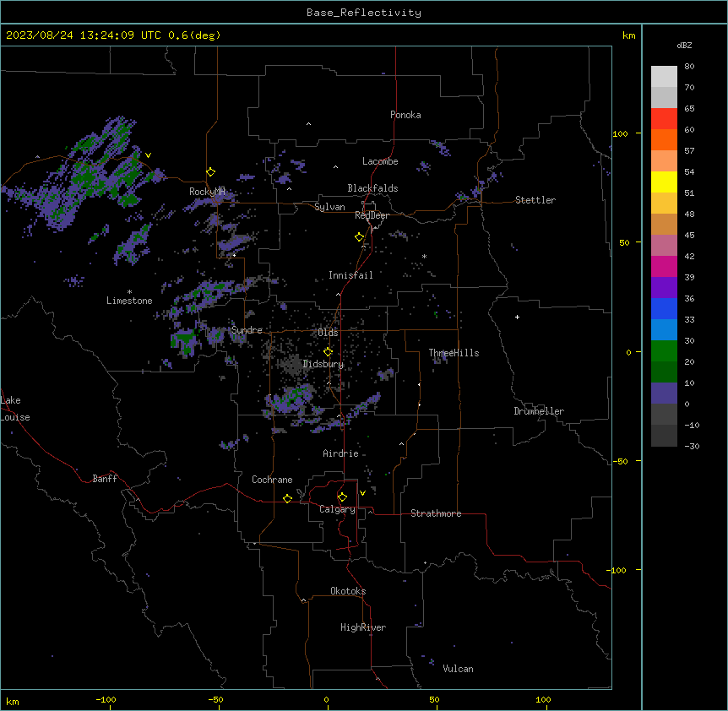Click the Strathmore label
Viewport: 728px width, 711px height.
pyautogui.click(x=436, y=513)
